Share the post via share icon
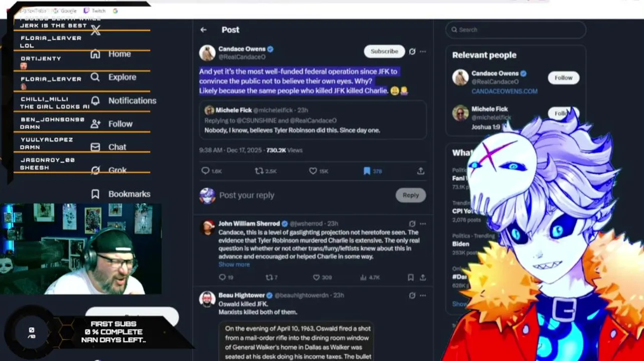 tap(420, 171)
